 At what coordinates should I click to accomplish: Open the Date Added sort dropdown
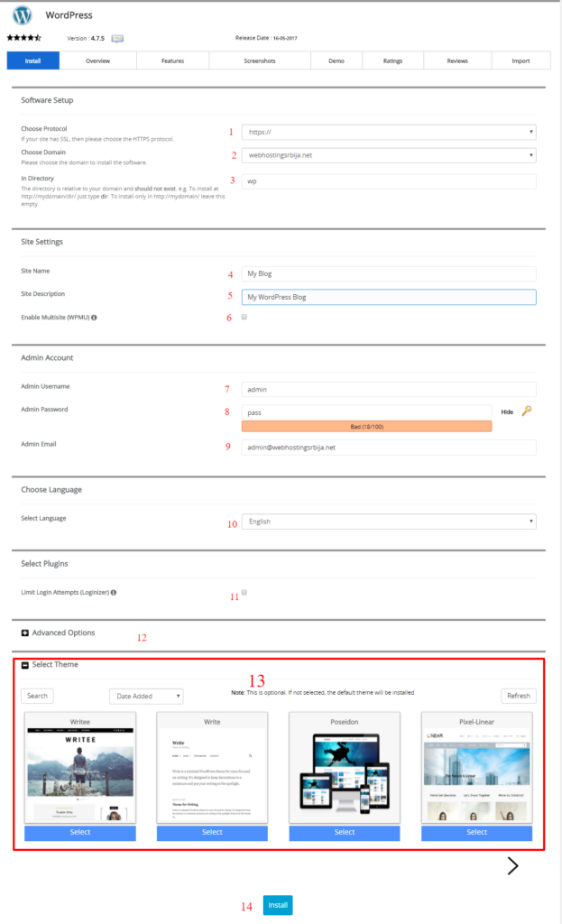pos(146,696)
